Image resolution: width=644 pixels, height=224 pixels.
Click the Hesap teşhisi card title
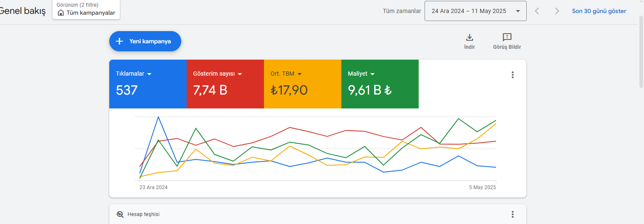143,214
